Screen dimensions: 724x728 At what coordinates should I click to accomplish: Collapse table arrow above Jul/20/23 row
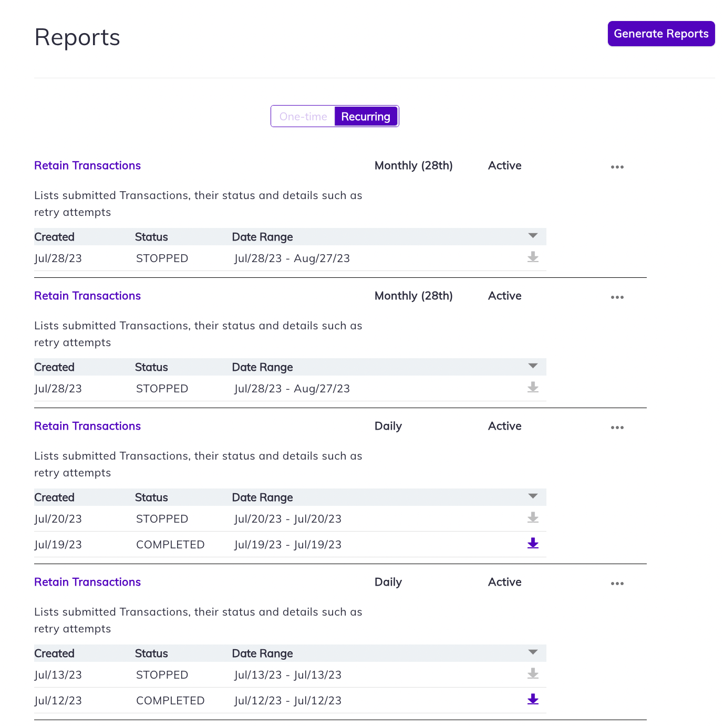pos(533,496)
